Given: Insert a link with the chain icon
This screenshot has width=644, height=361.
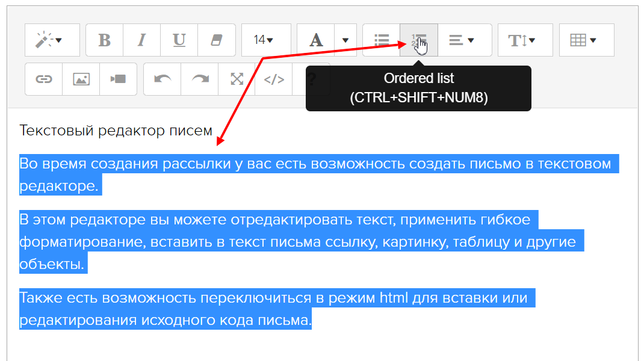Looking at the screenshot, I should tap(43, 79).
